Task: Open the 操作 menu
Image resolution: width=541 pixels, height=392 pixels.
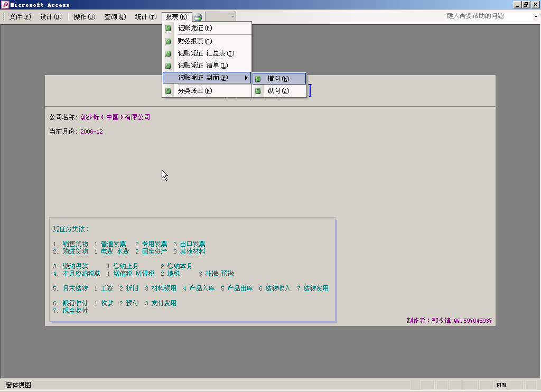Action: pos(84,17)
